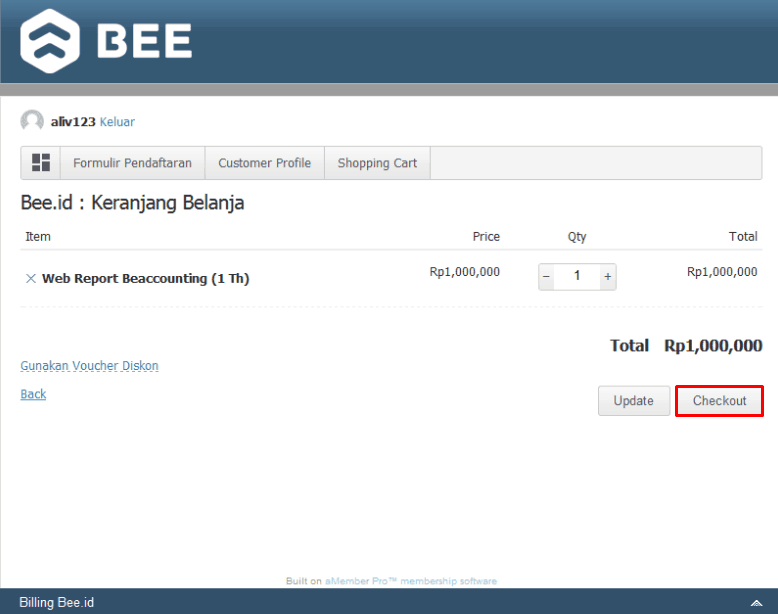Click the Back link

click(33, 394)
